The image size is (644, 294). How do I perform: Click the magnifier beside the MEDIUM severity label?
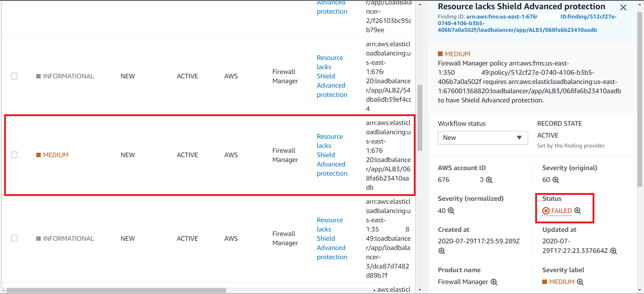(581, 282)
